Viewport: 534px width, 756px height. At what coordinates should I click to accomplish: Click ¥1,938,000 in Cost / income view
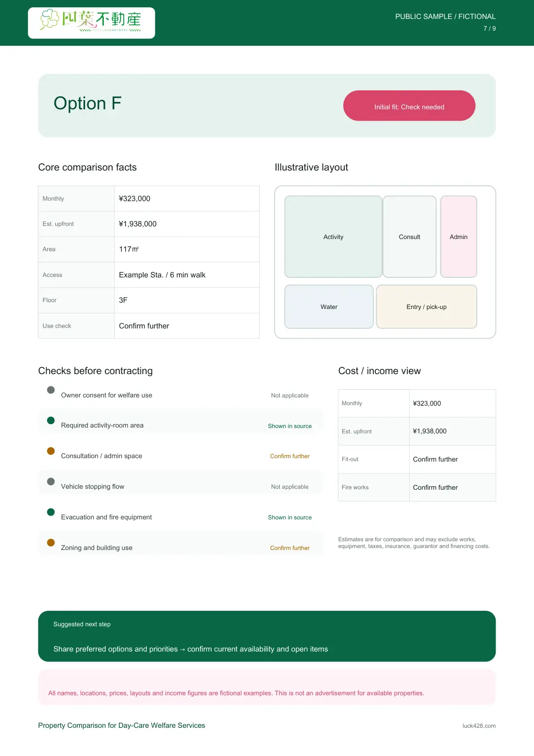(430, 431)
